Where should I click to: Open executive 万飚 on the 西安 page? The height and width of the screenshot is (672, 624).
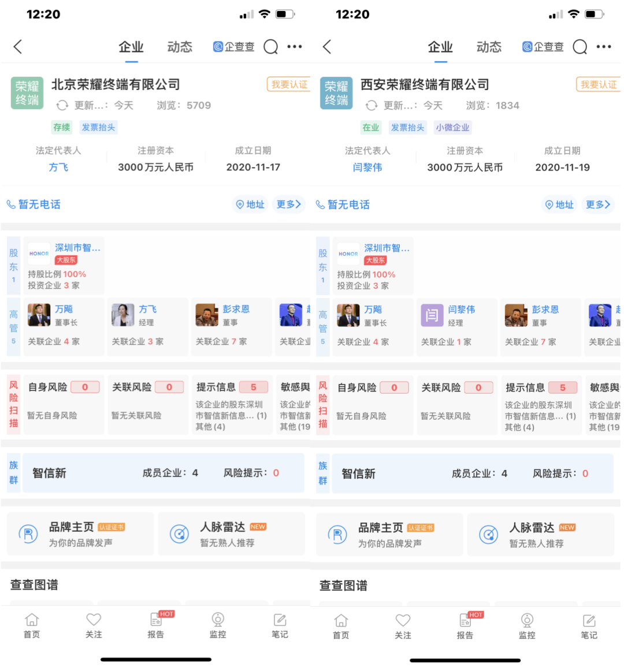click(x=373, y=327)
